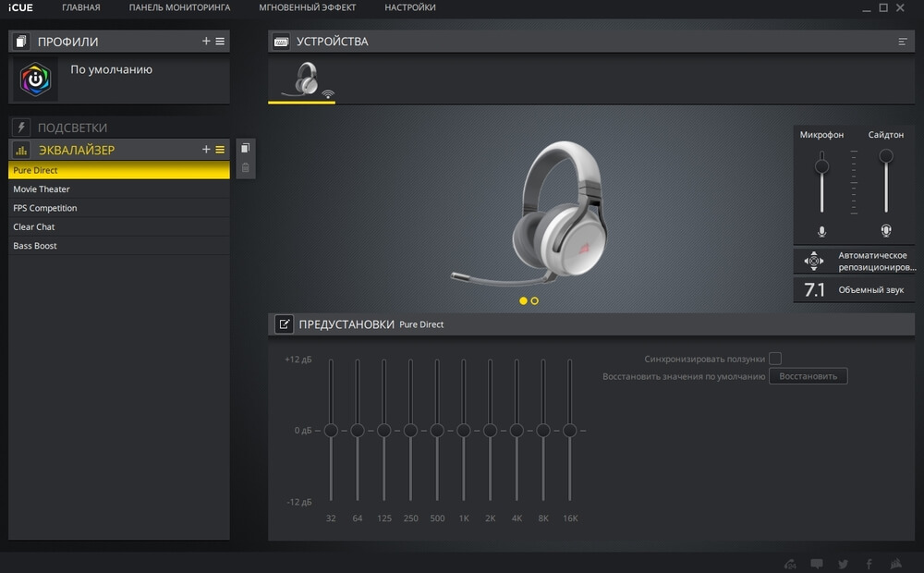Adjust the Микрофон volume slider
This screenshot has height=573, width=924.
pyautogui.click(x=821, y=167)
